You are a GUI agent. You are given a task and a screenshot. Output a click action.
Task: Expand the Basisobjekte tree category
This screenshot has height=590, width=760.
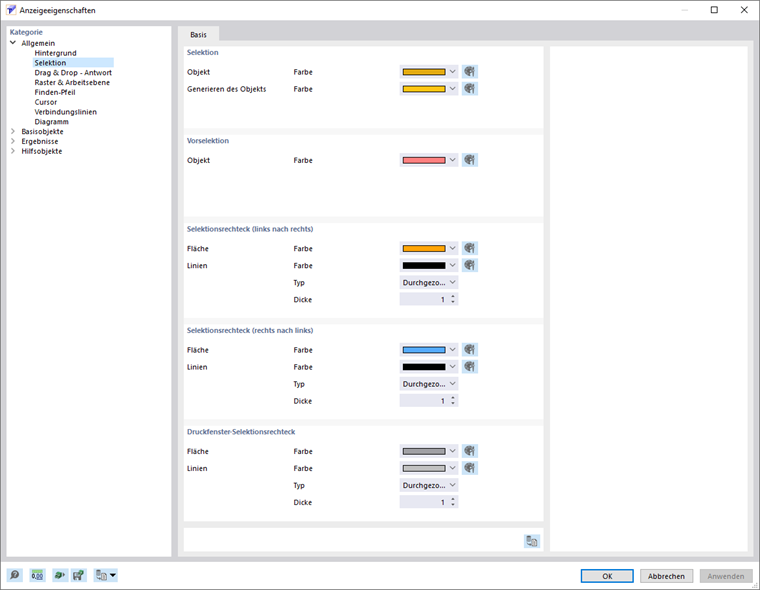pyautogui.click(x=13, y=131)
